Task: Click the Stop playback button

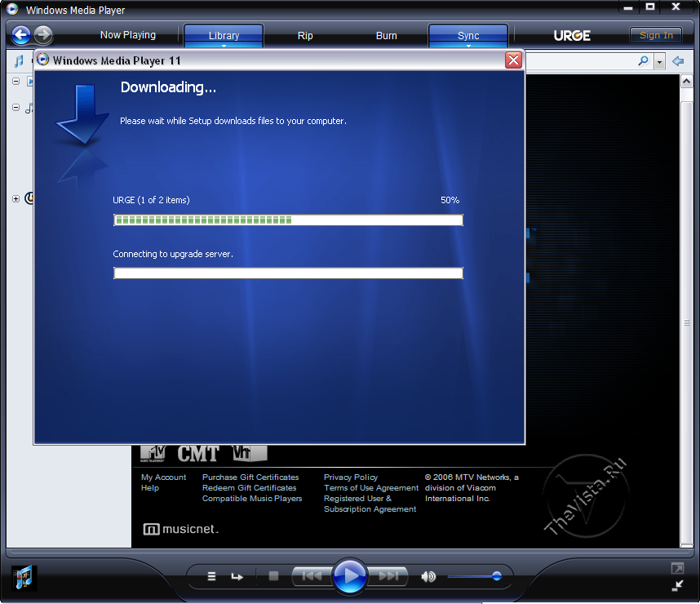Action: pyautogui.click(x=273, y=576)
